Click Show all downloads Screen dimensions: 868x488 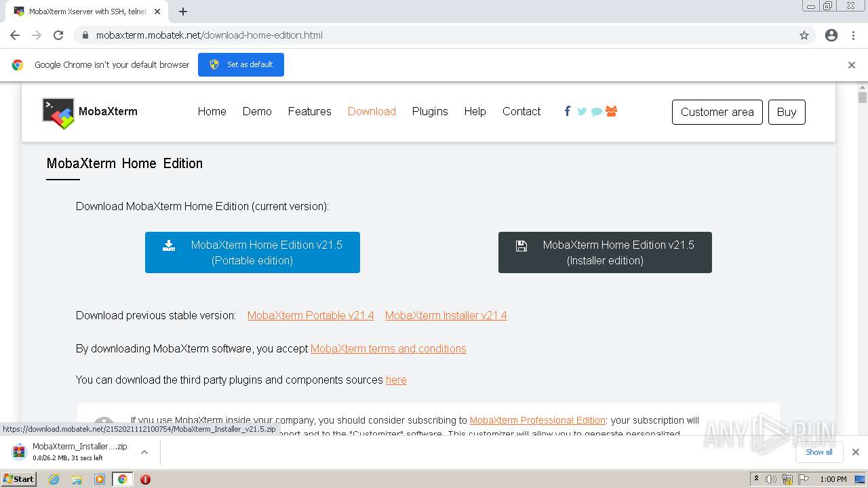point(819,452)
